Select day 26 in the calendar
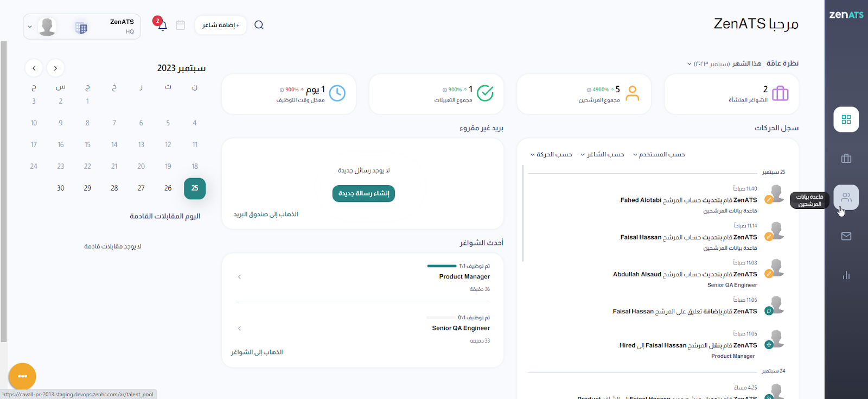 (168, 188)
